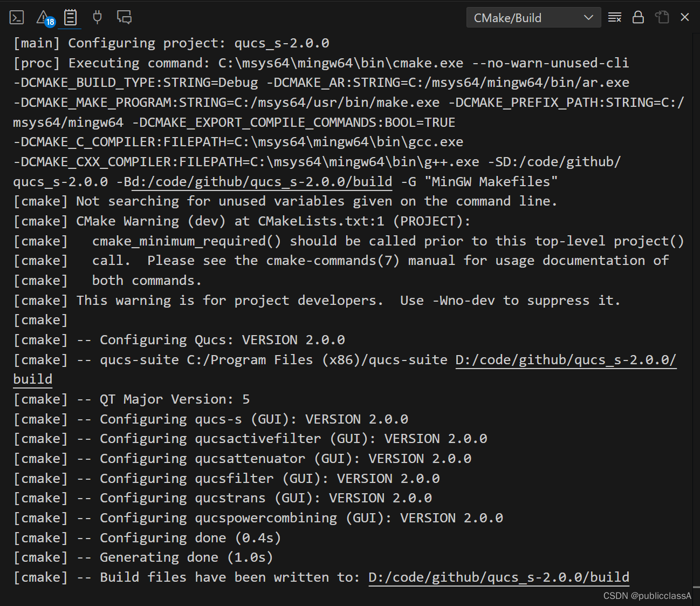
Task: Open the -Bd build path link
Action: click(262, 182)
